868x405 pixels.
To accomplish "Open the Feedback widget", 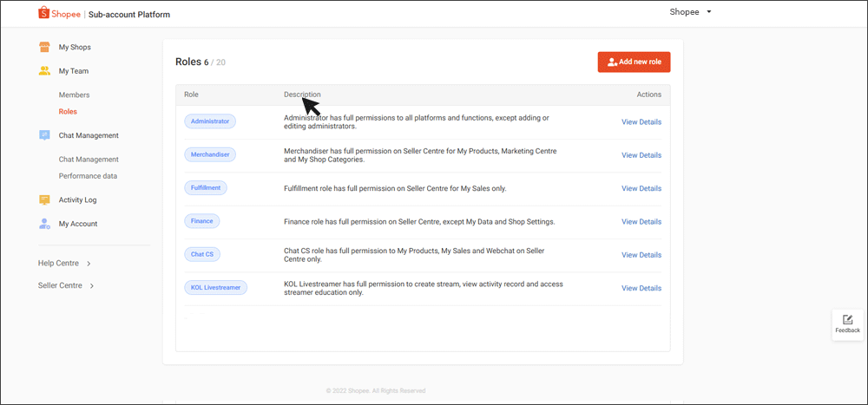I will click(847, 324).
